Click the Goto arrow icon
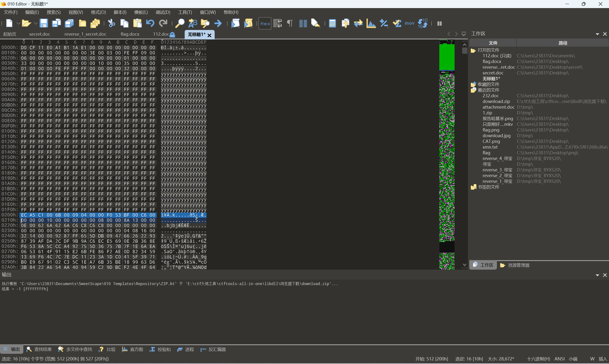The height and width of the screenshot is (364, 609). [218, 23]
